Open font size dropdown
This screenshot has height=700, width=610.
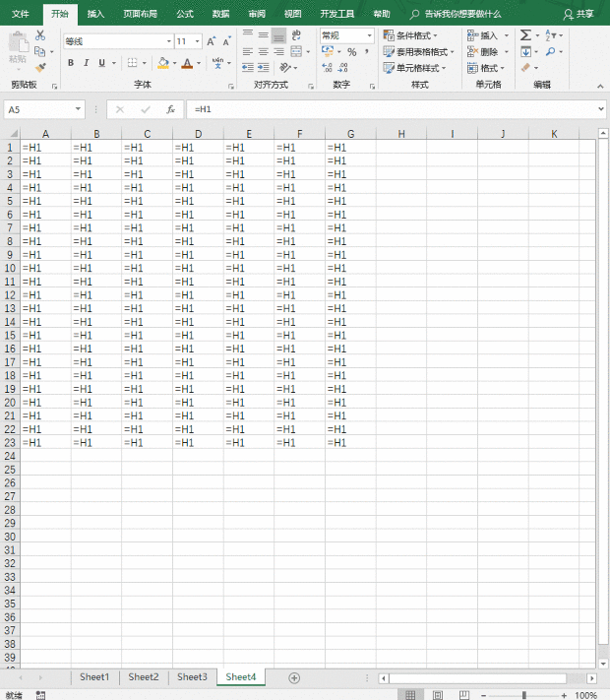coord(197,41)
